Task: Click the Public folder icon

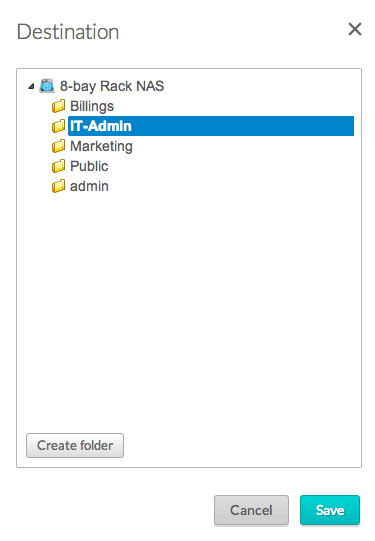Action: [x=58, y=166]
